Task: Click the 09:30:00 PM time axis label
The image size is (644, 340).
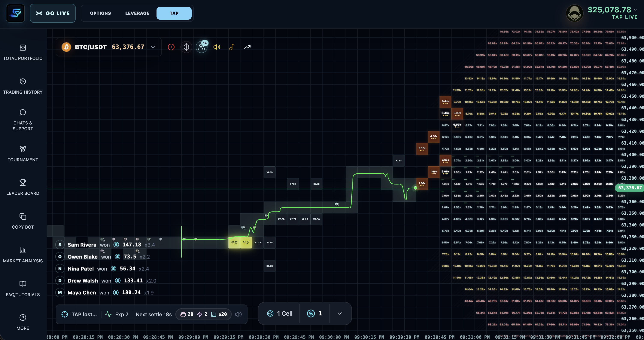Action: pos(334,337)
